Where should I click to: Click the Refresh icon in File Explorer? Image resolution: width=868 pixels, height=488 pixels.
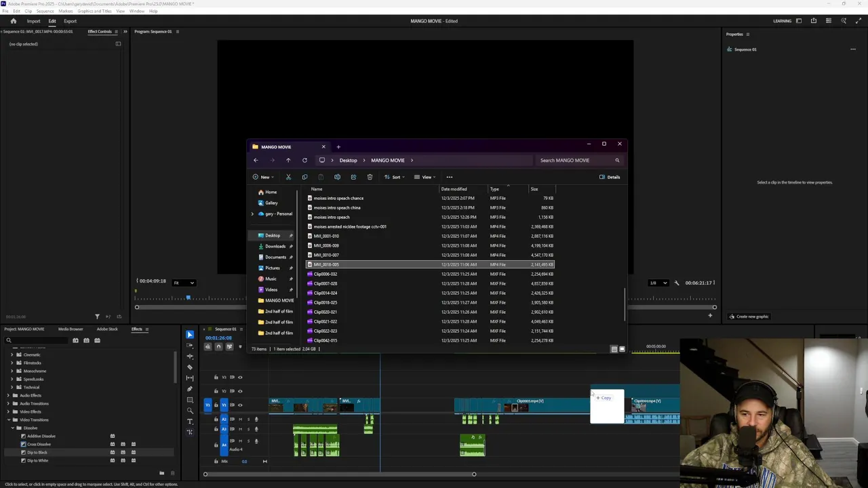pos(304,161)
